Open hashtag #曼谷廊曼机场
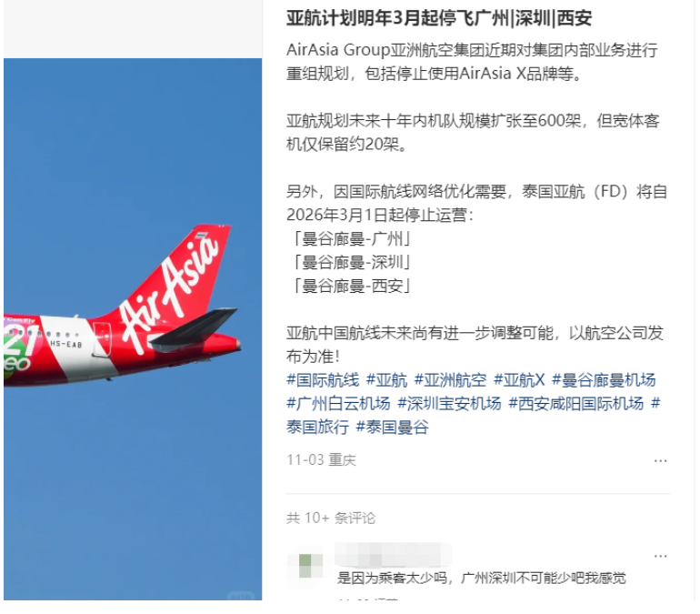Screen dimensions: 700x614 pos(604,380)
